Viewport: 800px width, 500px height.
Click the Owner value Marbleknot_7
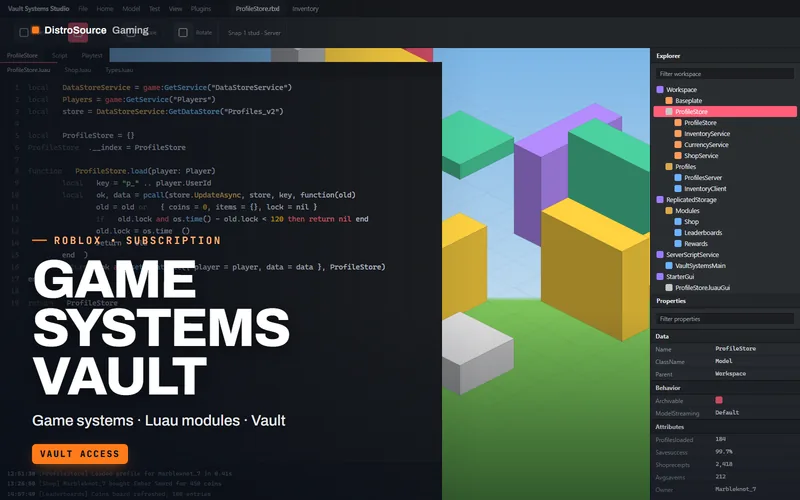735,489
